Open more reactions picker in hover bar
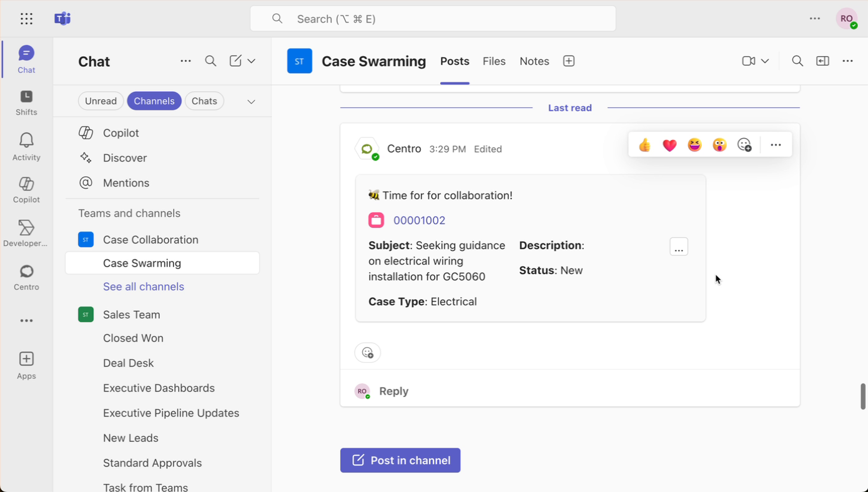Viewport: 868px width, 492px height. coord(744,145)
